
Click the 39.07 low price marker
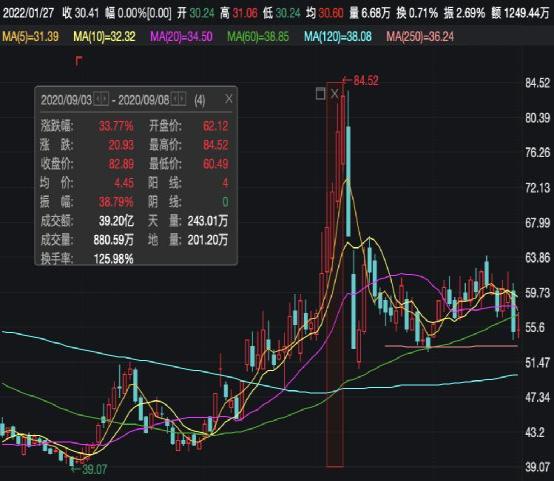tap(89, 469)
